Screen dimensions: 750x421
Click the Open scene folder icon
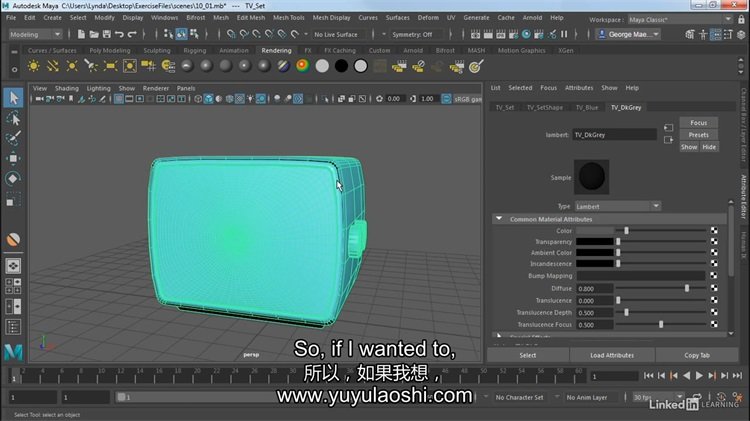96,34
